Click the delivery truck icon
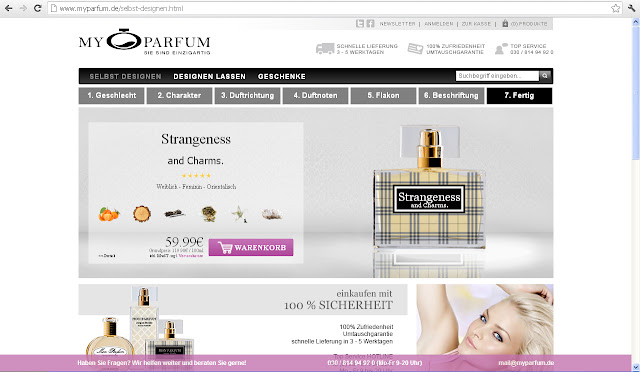The height and width of the screenshot is (372, 640). point(325,49)
